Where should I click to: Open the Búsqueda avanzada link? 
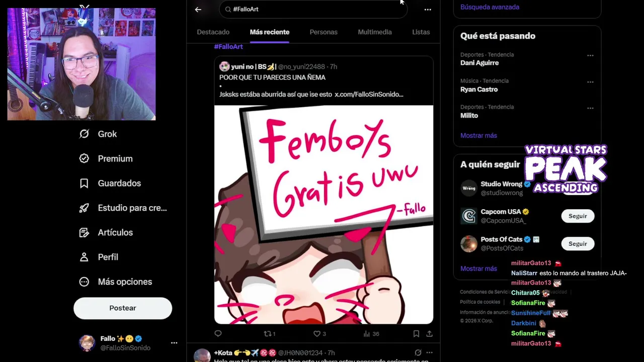click(490, 7)
